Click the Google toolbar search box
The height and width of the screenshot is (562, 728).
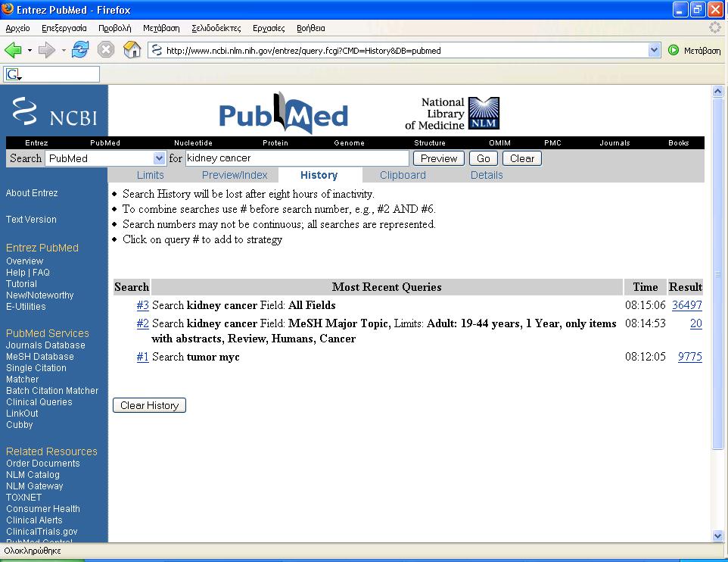tap(51, 74)
